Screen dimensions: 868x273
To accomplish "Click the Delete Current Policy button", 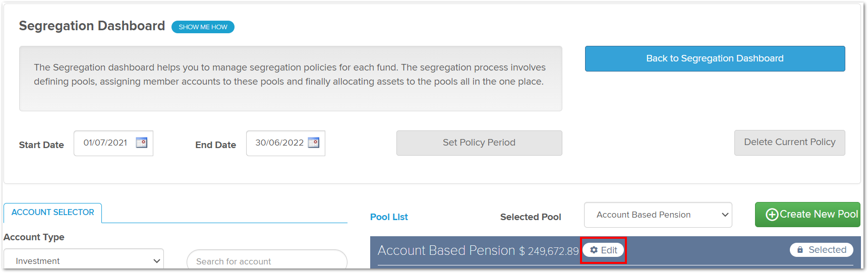I will click(x=789, y=143).
